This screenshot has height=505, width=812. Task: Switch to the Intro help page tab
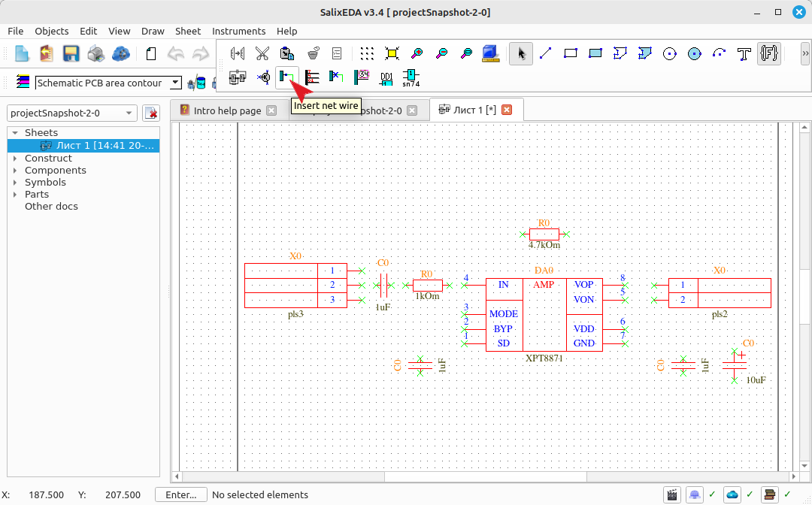[x=228, y=110]
